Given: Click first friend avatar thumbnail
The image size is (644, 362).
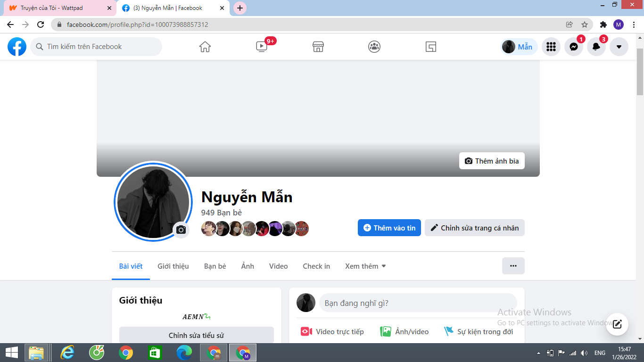Looking at the screenshot, I should (209, 229).
